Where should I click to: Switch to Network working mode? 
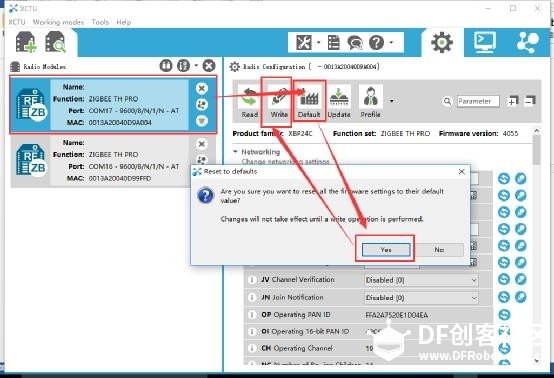(x=528, y=42)
